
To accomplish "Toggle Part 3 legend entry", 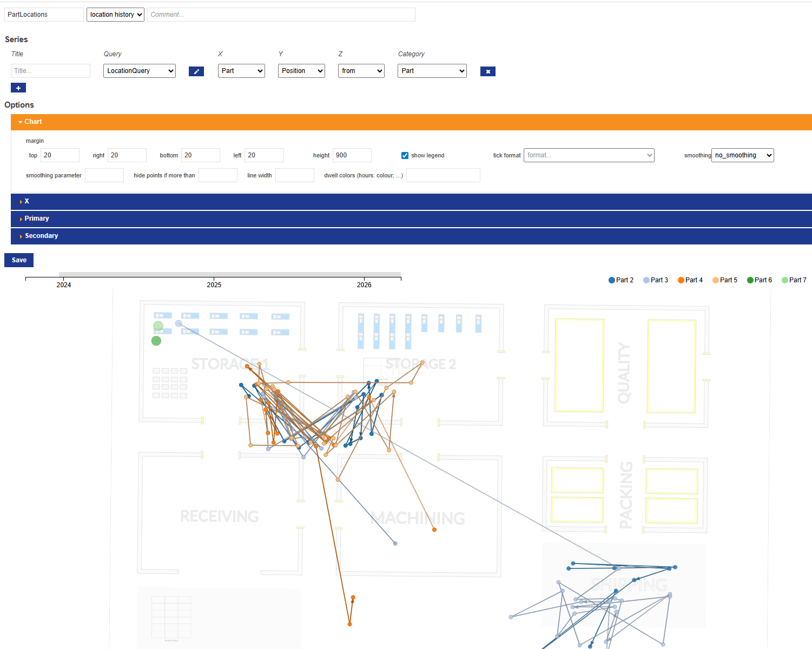I will [656, 280].
